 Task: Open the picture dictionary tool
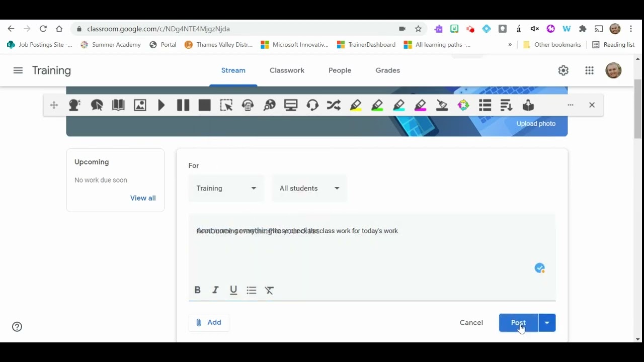click(140, 105)
